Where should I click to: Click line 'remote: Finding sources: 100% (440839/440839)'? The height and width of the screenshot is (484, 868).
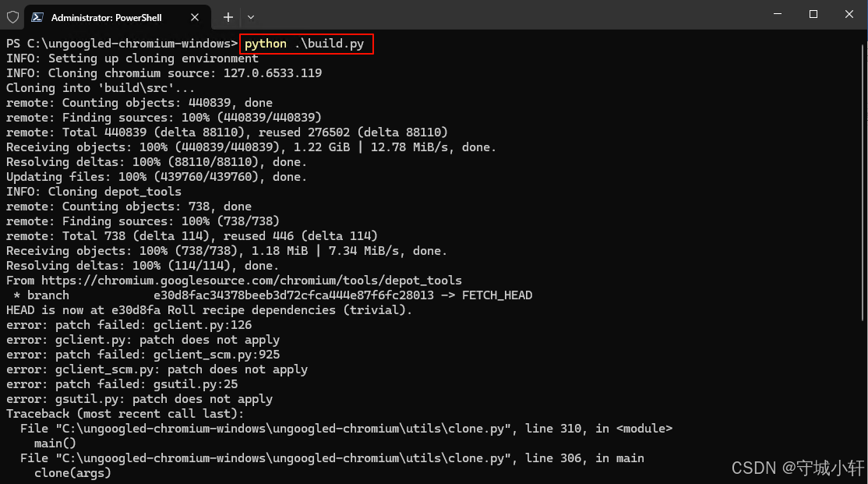164,118
